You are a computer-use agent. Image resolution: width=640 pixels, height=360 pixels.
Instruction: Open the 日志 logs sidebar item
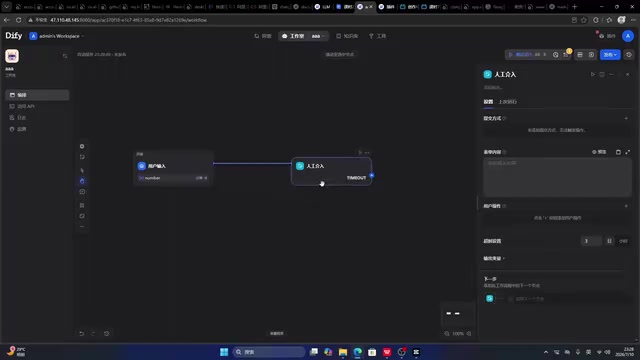(x=37, y=118)
